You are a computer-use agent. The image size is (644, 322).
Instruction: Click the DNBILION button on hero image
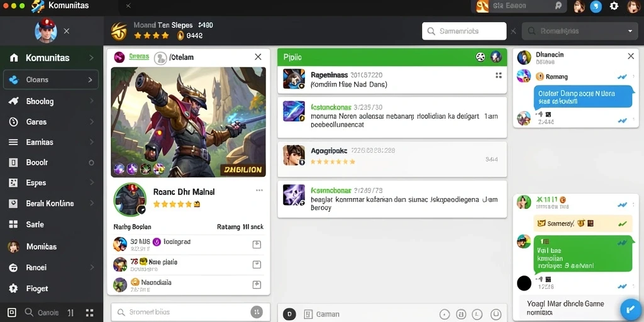[x=243, y=170]
